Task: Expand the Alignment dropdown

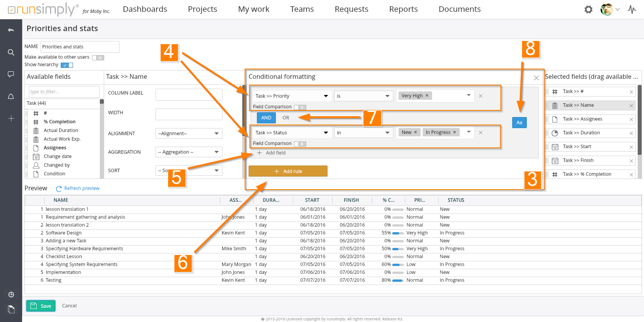Action: pyautogui.click(x=189, y=134)
